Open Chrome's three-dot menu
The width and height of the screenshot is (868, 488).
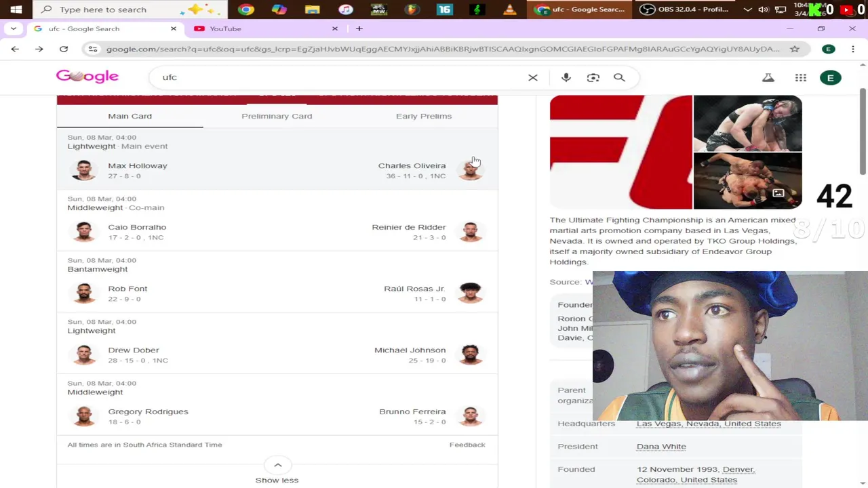[853, 49]
